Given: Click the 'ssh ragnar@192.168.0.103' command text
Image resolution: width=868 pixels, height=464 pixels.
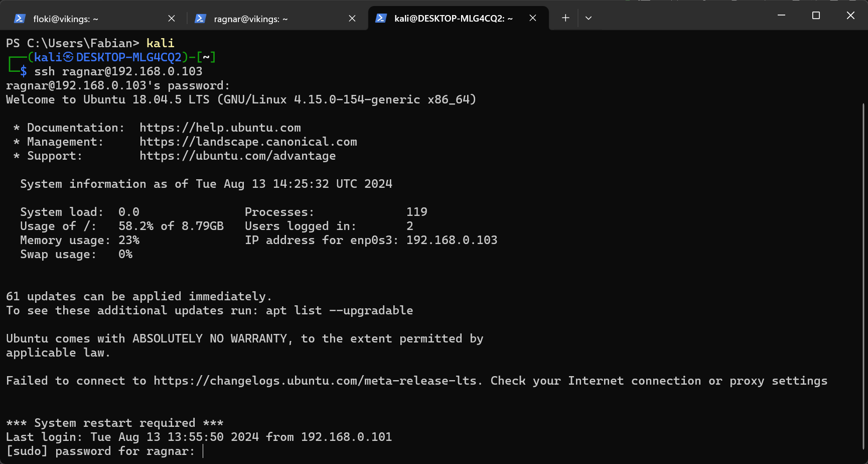Looking at the screenshot, I should point(118,71).
